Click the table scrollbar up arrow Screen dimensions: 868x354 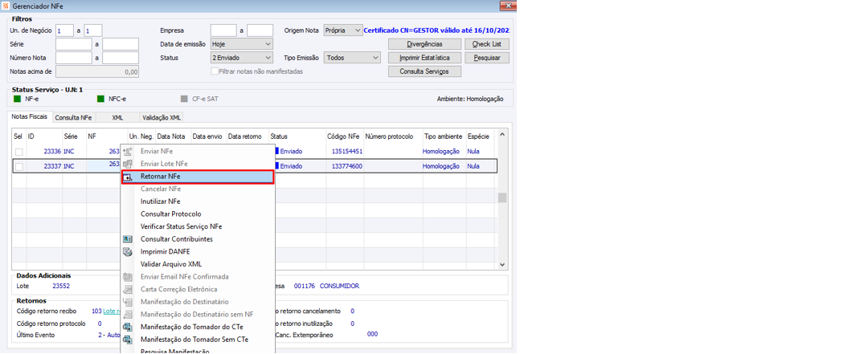[502, 134]
